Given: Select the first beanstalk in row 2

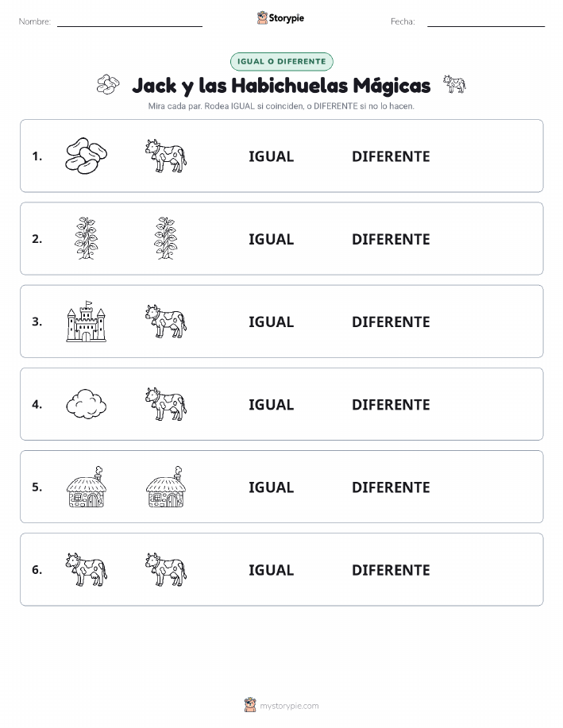Looking at the screenshot, I should point(86,238).
